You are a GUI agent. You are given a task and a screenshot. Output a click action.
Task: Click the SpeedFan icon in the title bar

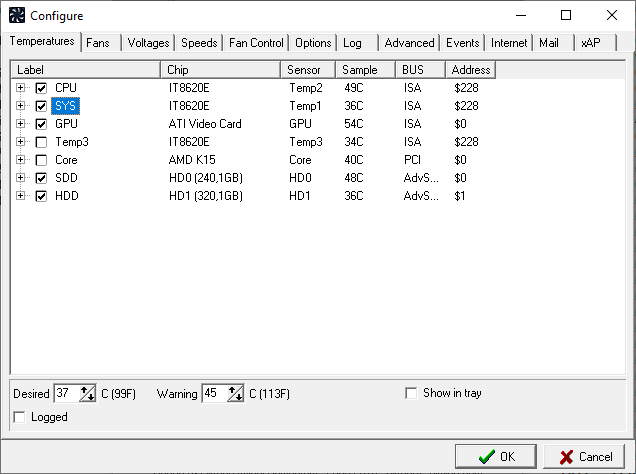pos(17,15)
